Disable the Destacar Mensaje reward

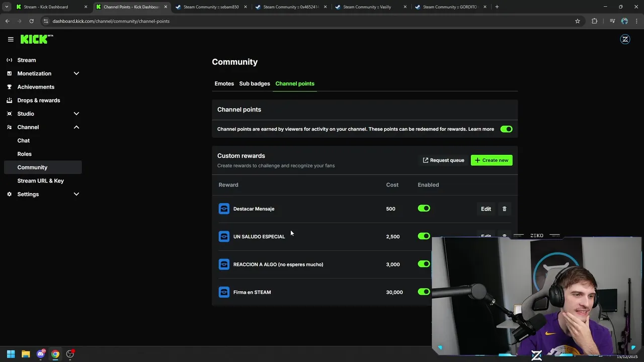click(424, 208)
